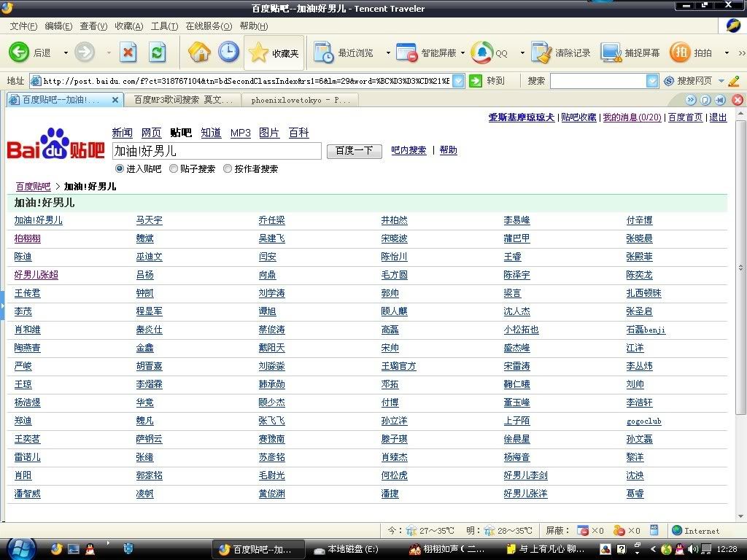Refresh the page using the green reload icon
Viewport: 747px width, 560px height.
tap(158, 52)
